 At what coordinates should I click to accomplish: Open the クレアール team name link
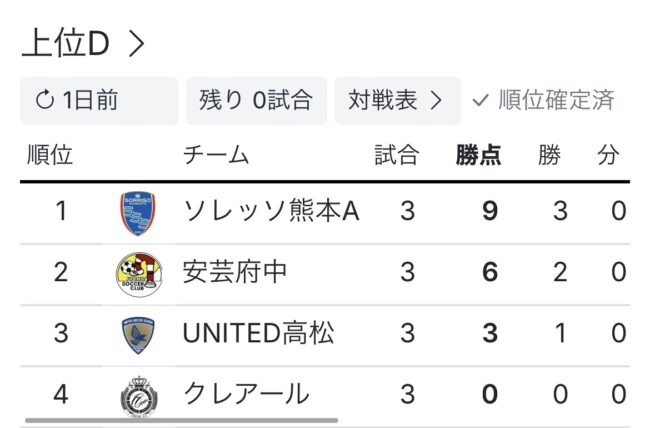point(246,394)
